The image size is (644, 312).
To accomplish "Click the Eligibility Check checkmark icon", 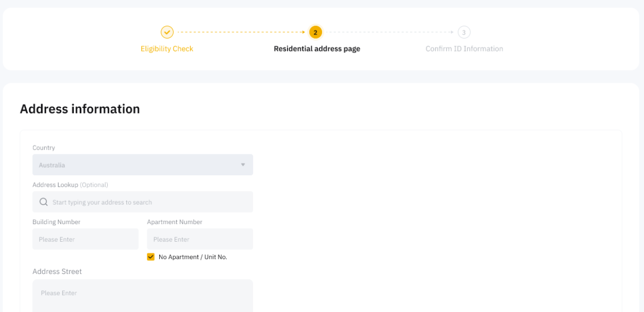I will (167, 32).
